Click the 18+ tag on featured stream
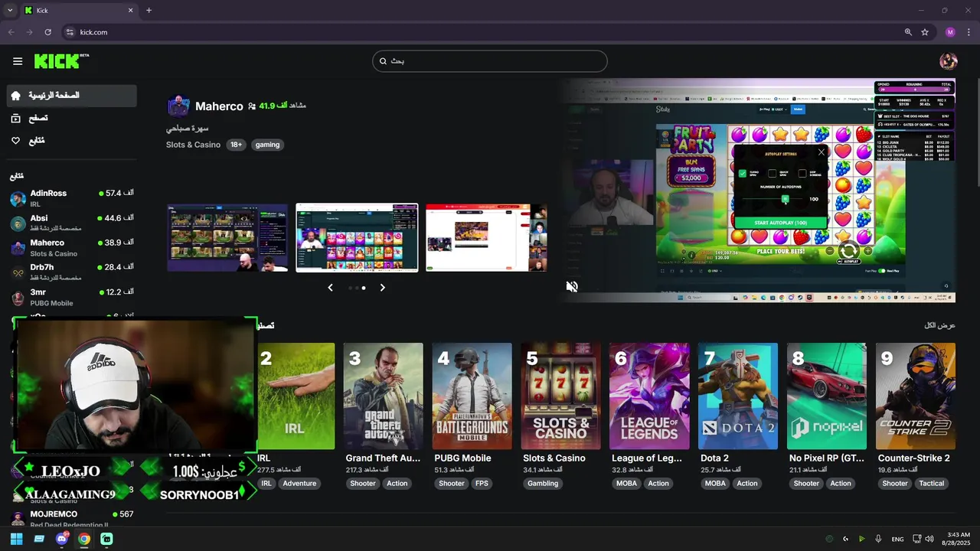980x551 pixels. [236, 145]
